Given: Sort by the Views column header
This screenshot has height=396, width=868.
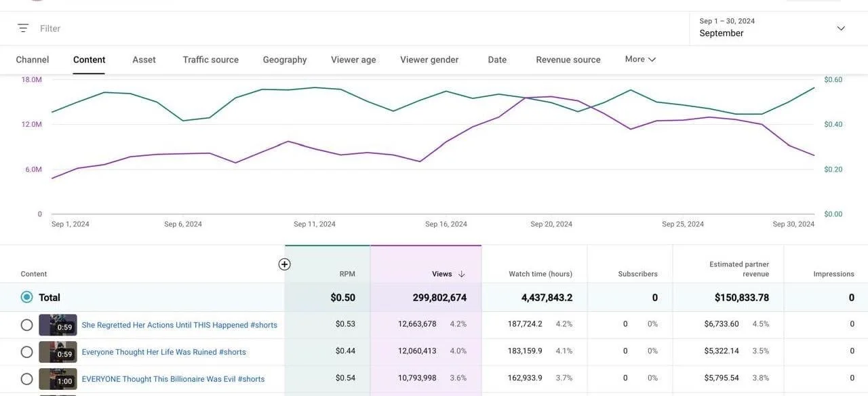Looking at the screenshot, I should 442,274.
